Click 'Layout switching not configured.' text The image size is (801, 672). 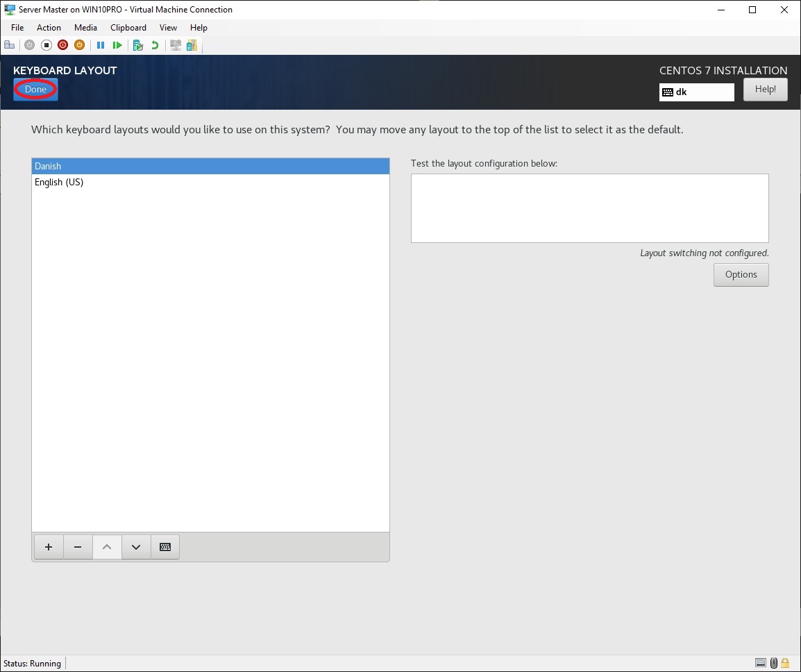coord(704,253)
